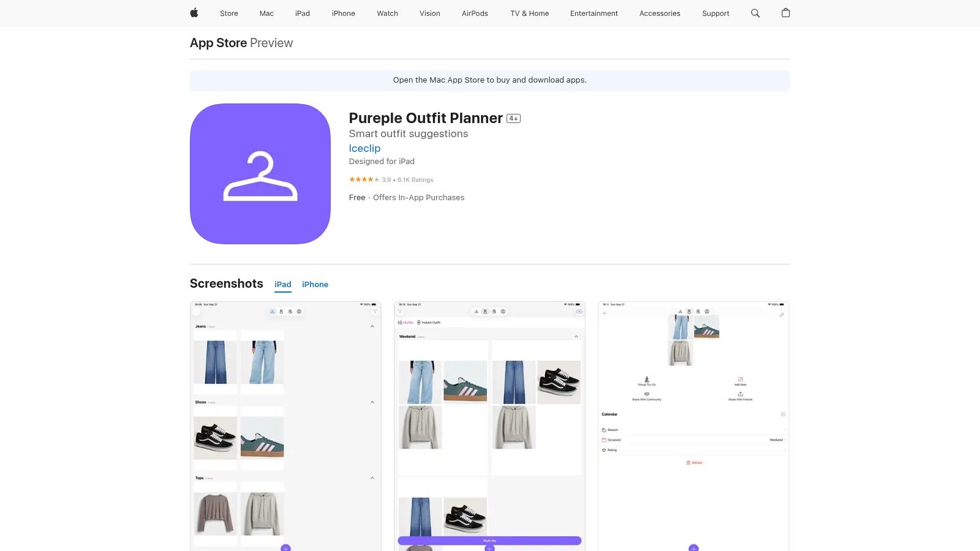The height and width of the screenshot is (551, 980).
Task: Click purple plus button in third screenshot
Action: click(693, 548)
